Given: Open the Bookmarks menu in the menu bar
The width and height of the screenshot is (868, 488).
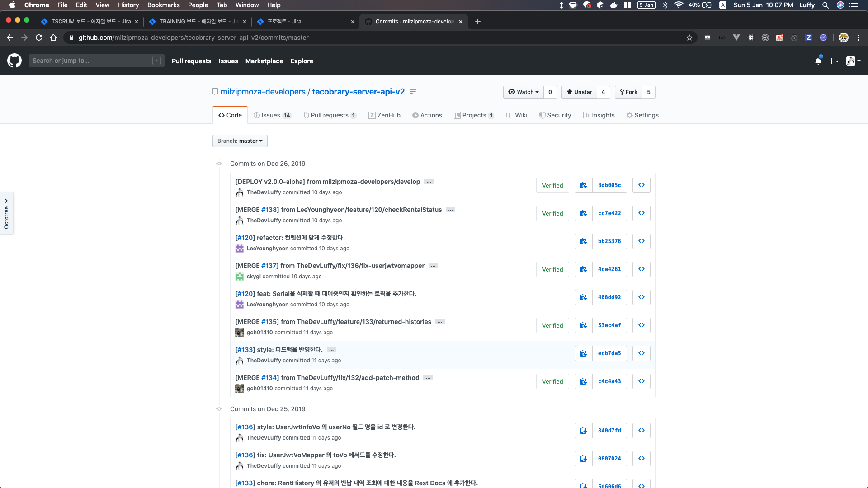Looking at the screenshot, I should tap(163, 5).
